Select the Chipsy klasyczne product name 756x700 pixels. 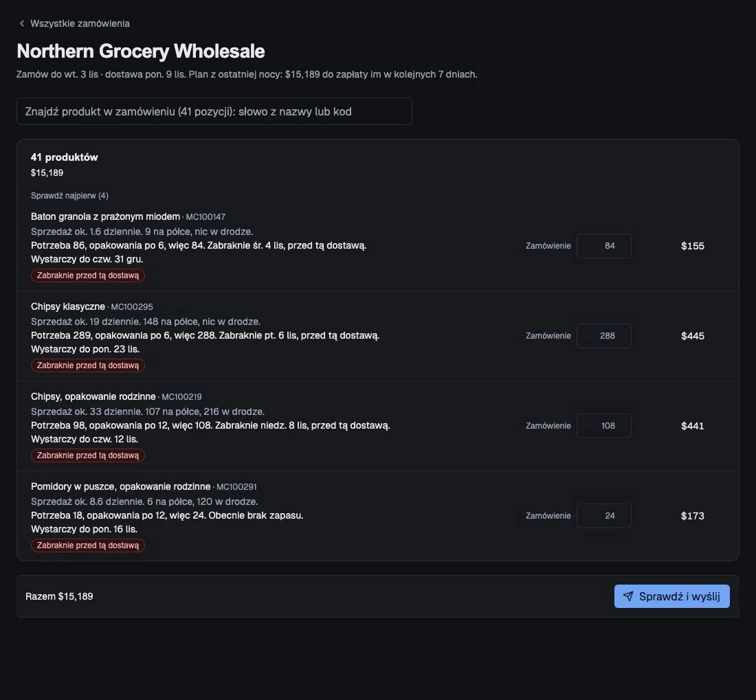[x=68, y=307]
